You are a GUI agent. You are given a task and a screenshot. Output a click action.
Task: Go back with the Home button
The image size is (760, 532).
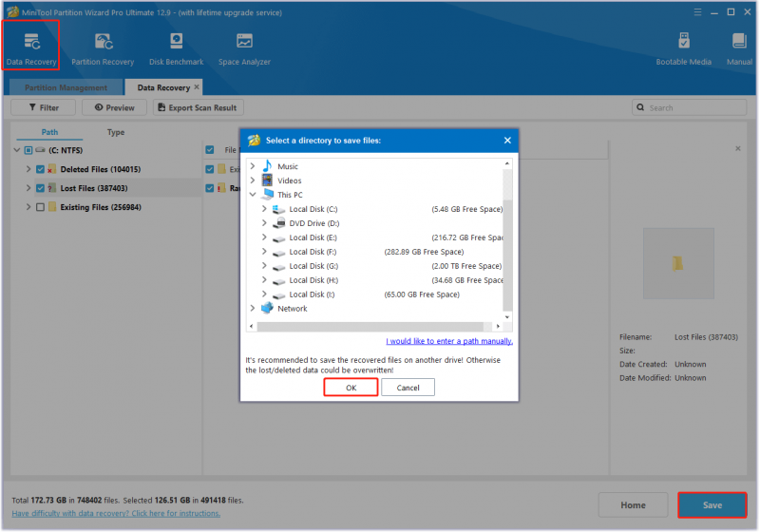633,505
